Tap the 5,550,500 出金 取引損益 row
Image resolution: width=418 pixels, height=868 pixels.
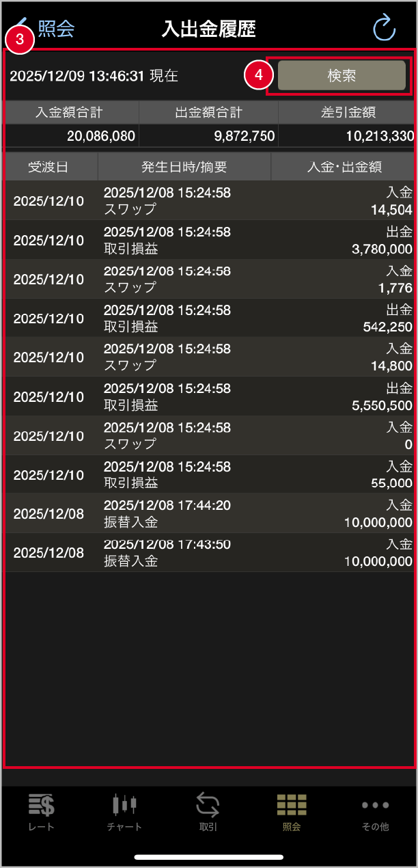[209, 396]
